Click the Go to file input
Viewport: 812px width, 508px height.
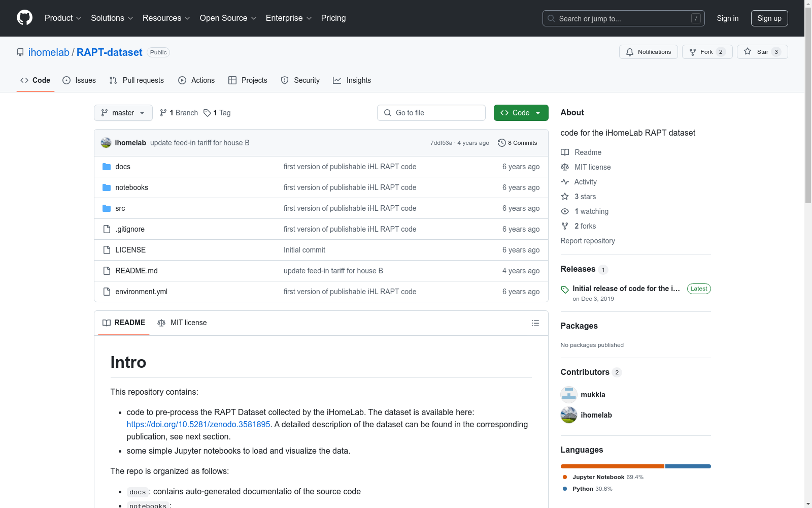coord(431,113)
